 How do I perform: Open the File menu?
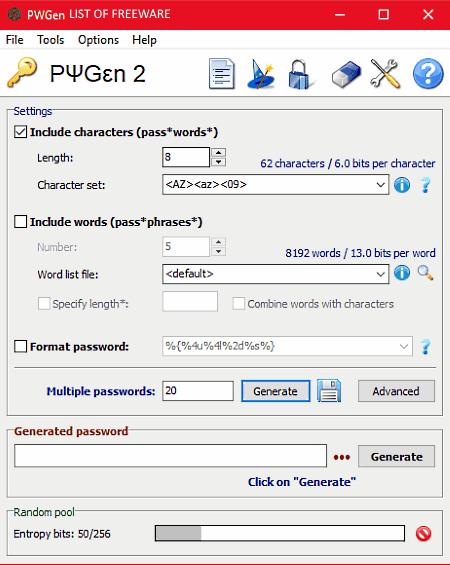[x=15, y=40]
